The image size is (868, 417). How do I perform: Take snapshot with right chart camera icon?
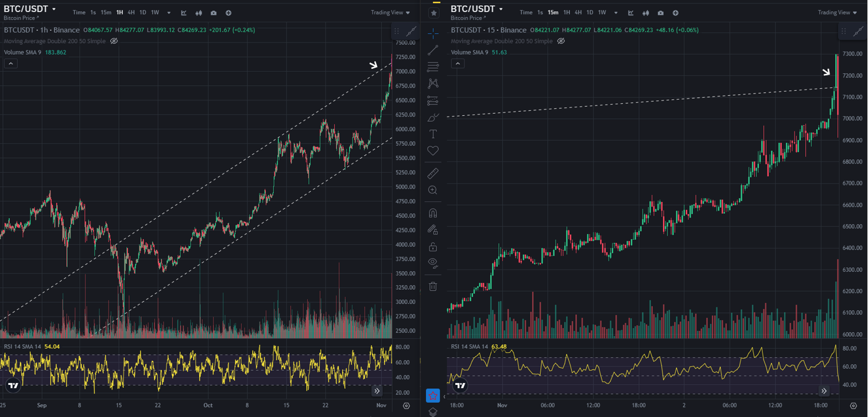pyautogui.click(x=661, y=13)
